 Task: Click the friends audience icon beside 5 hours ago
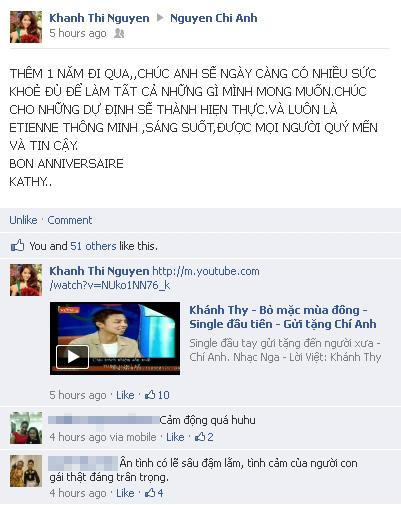[119, 33]
